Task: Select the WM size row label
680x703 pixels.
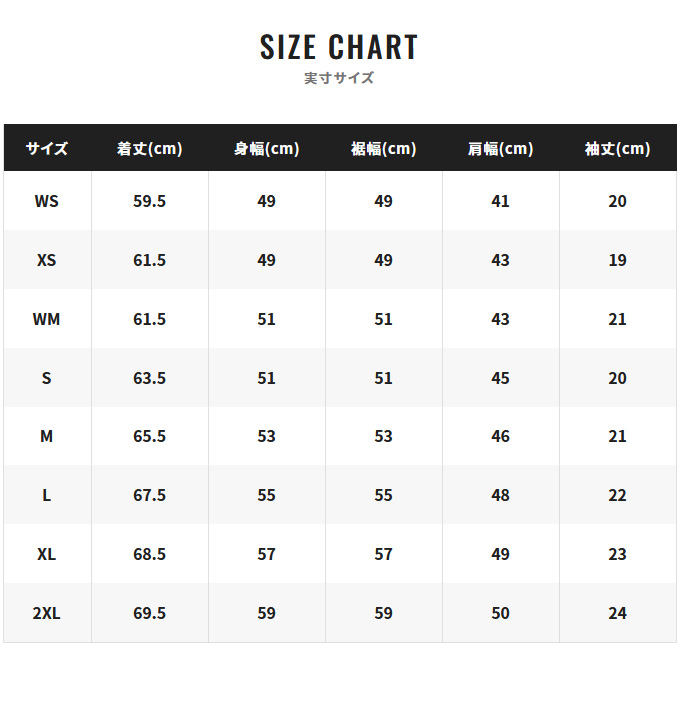Action: 47,319
